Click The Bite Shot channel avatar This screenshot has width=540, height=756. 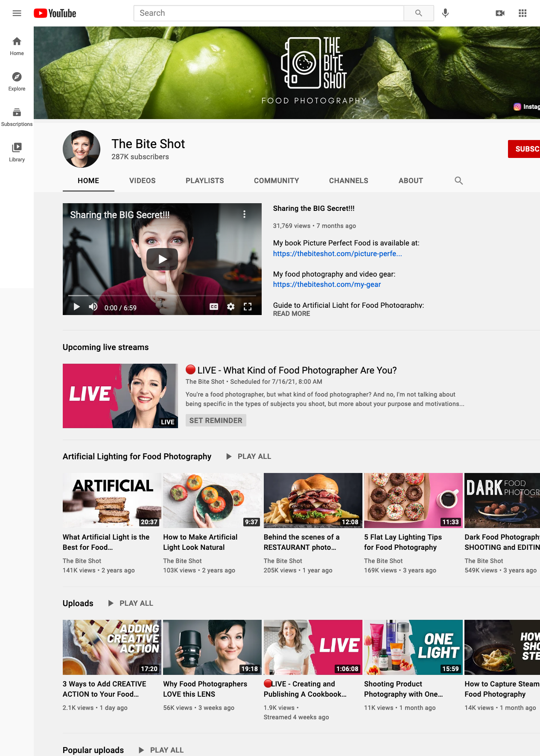click(82, 149)
